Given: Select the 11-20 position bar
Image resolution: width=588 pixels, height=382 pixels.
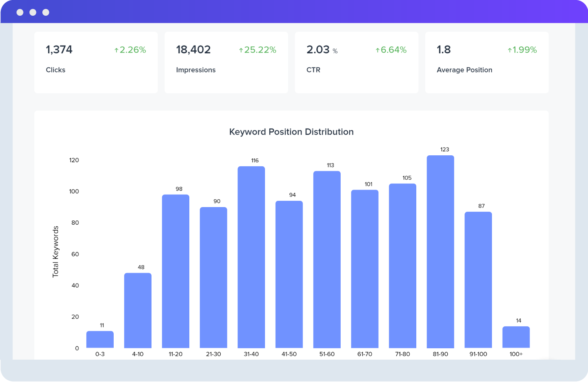Looking at the screenshot, I should [x=176, y=271].
